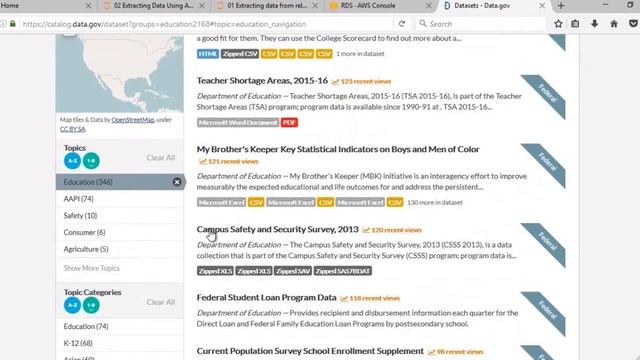
Task: Close the RDS - AWS Console tab
Action: (x=429, y=6)
